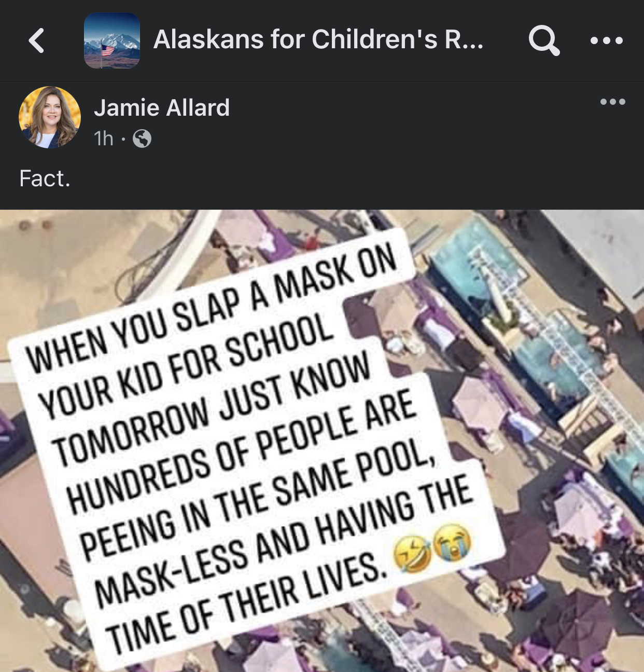Tap the 1h post timestamp

pyautogui.click(x=104, y=139)
